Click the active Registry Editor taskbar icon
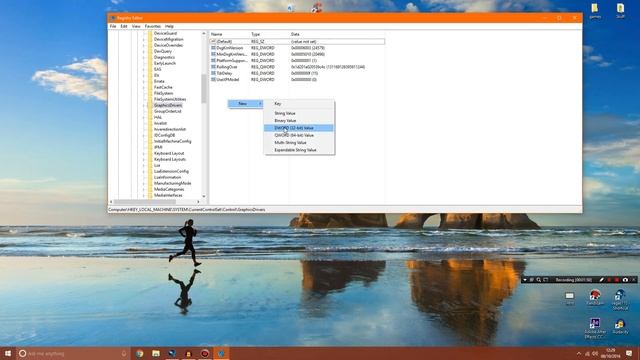Viewport: 640px width, 360px height. point(221,353)
